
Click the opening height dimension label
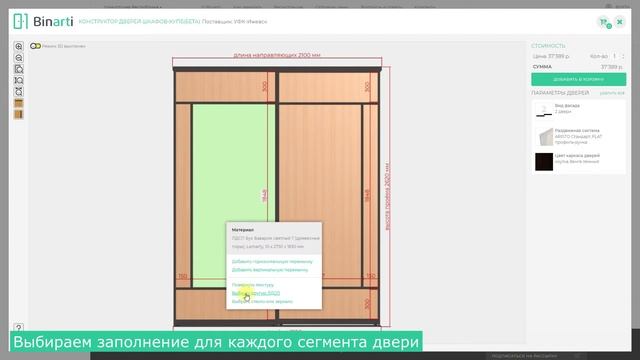coord(387,197)
